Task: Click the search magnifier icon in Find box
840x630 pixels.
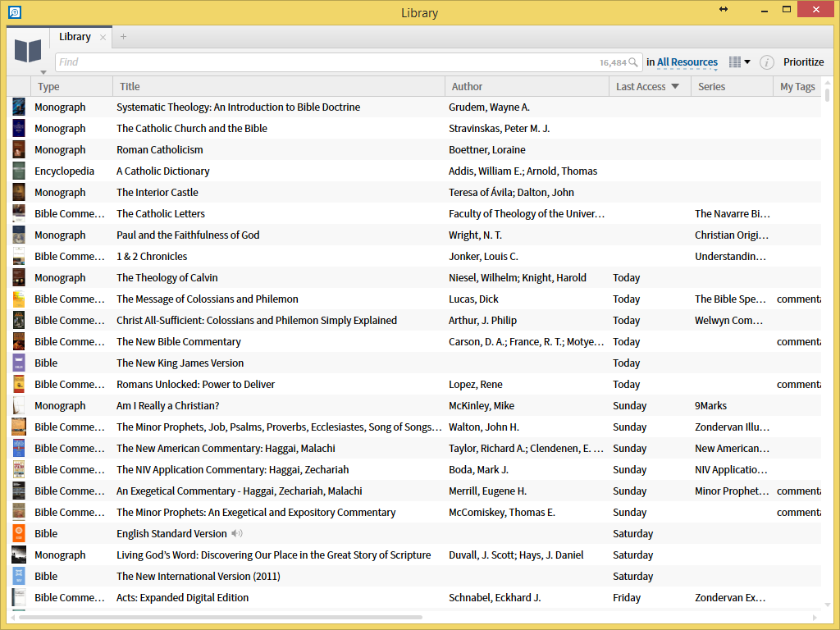Action: pos(633,62)
